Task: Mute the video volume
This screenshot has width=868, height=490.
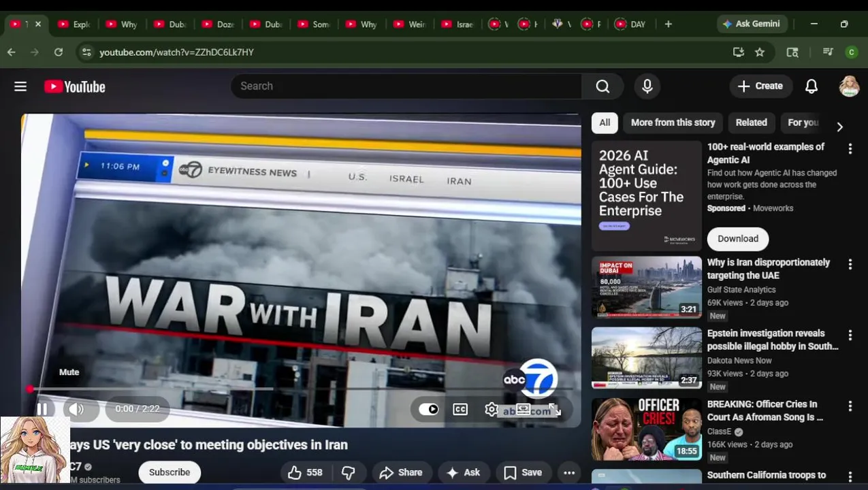Action: click(x=76, y=409)
